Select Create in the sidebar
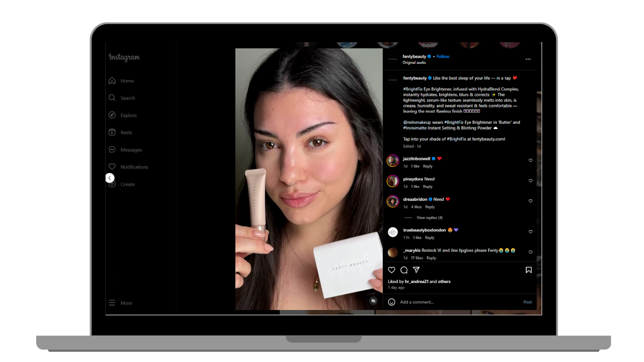The height and width of the screenshot is (362, 644). 122,184
